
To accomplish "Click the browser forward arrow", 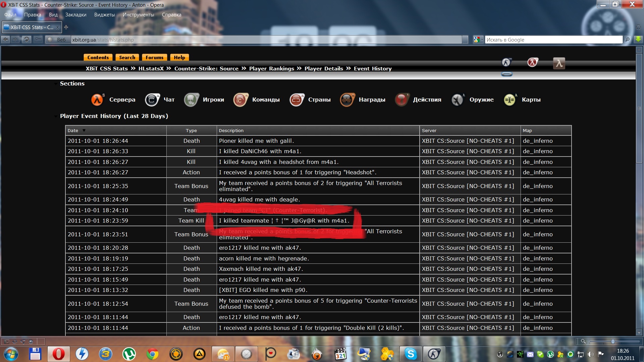I will (x=15, y=40).
